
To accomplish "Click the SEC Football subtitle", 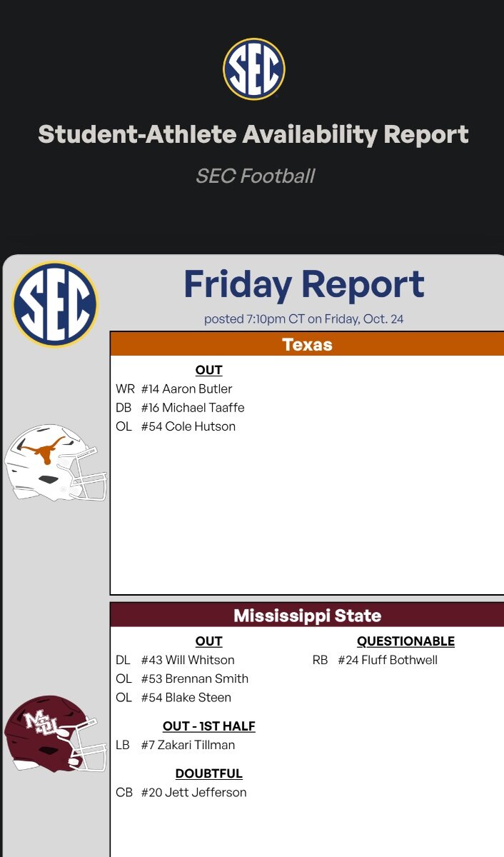I will click(255, 176).
